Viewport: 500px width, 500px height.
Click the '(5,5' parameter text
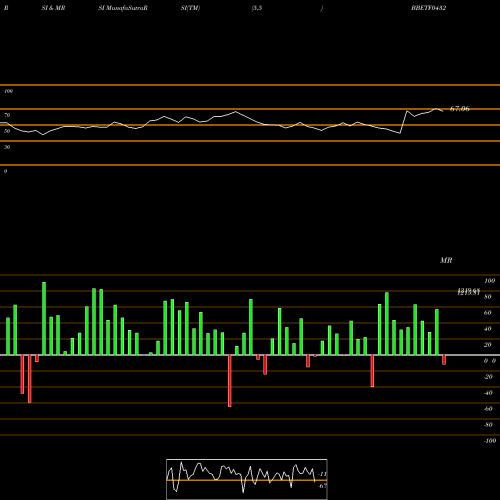[257, 8]
